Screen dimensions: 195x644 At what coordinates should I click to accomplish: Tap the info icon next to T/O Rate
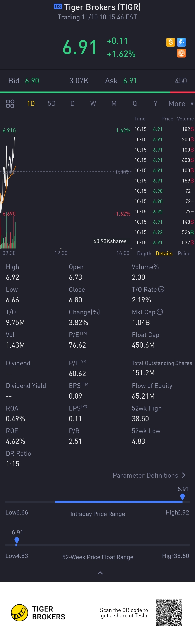162,289
